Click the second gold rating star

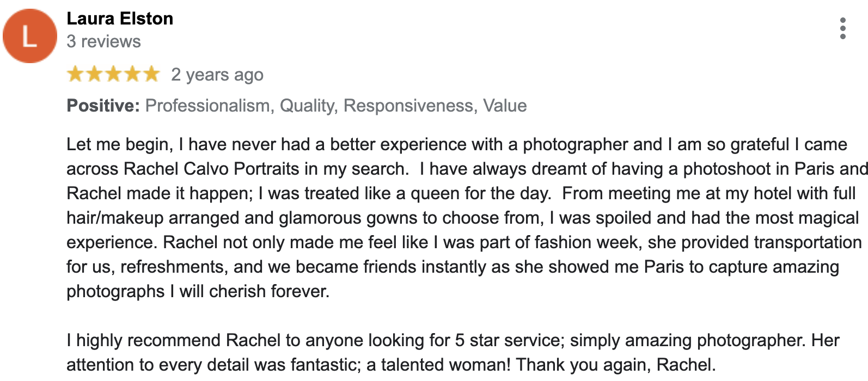pyautogui.click(x=94, y=74)
